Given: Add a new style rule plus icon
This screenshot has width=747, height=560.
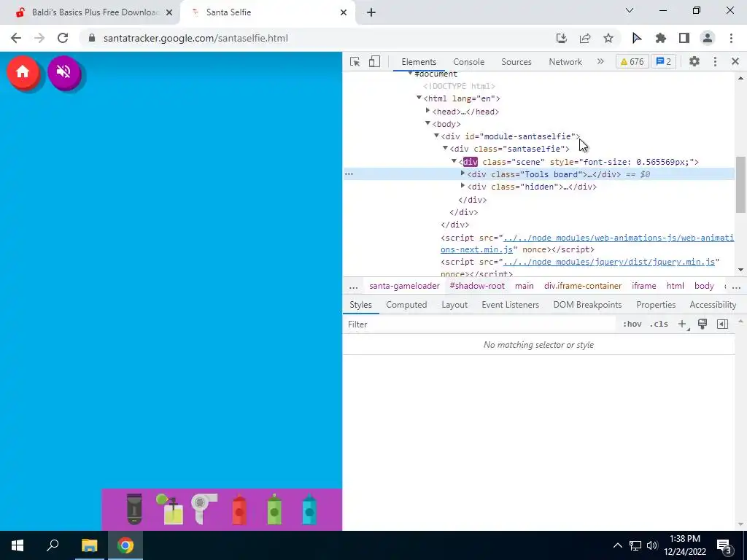Looking at the screenshot, I should pos(683,324).
